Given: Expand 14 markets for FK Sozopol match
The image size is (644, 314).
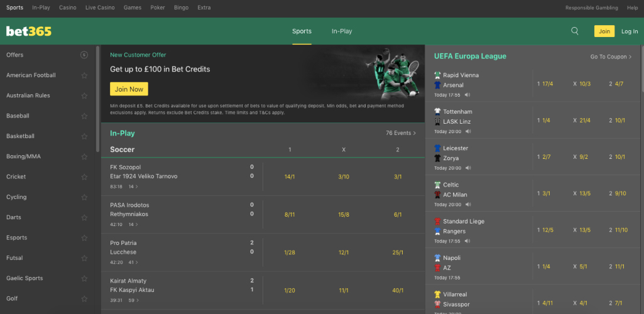Looking at the screenshot, I should tap(133, 187).
